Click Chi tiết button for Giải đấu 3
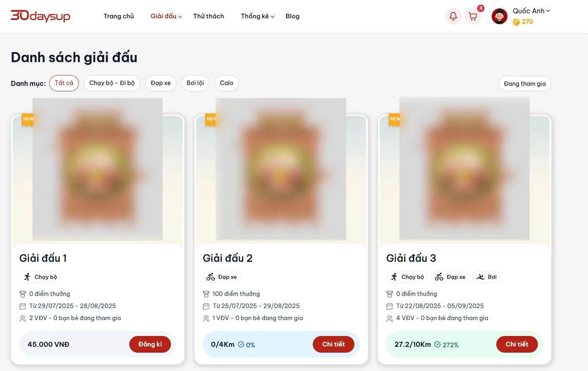 click(517, 344)
